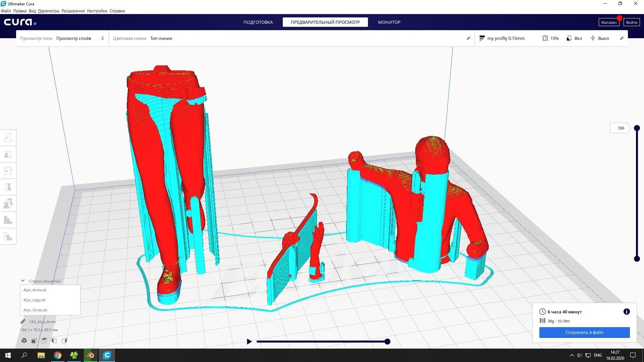The width and height of the screenshot is (644, 362).
Task: Click Cura icon on taskbar
Action: click(x=107, y=355)
